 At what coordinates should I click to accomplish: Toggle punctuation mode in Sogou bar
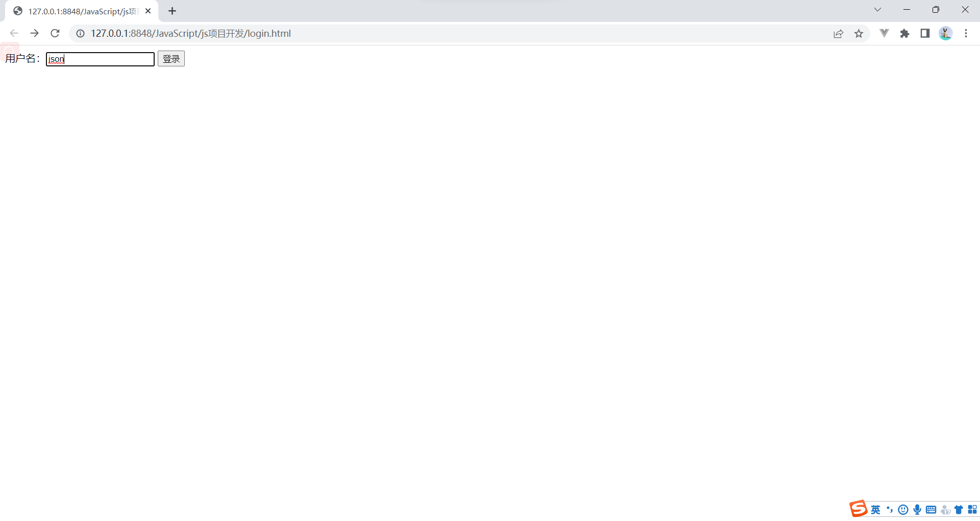tap(890, 509)
